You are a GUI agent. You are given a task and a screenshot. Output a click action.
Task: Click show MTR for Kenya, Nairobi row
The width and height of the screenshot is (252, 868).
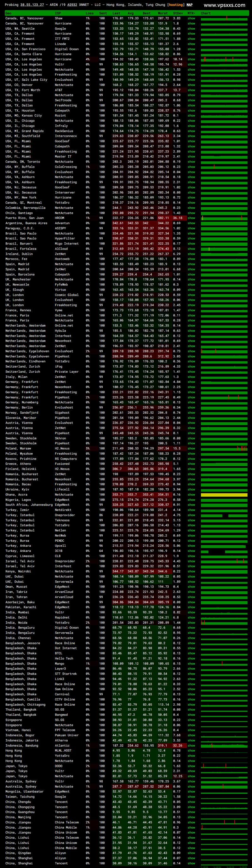point(191,572)
